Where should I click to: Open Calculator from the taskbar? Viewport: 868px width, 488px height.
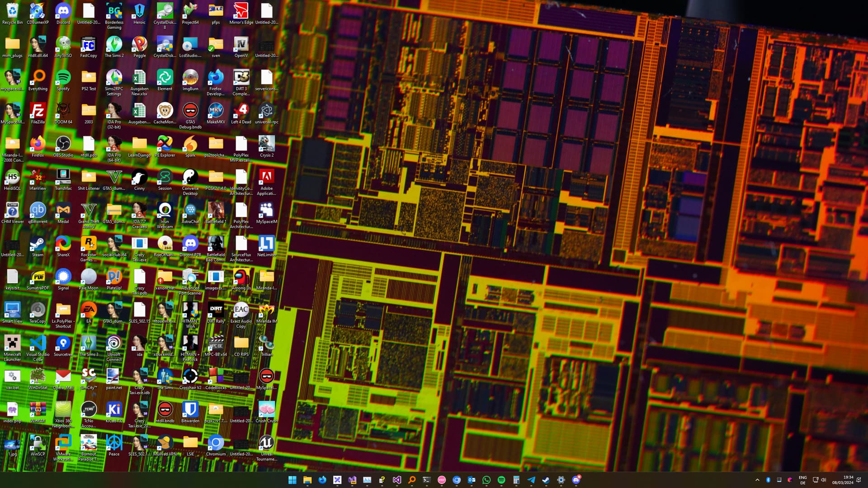pos(516,480)
